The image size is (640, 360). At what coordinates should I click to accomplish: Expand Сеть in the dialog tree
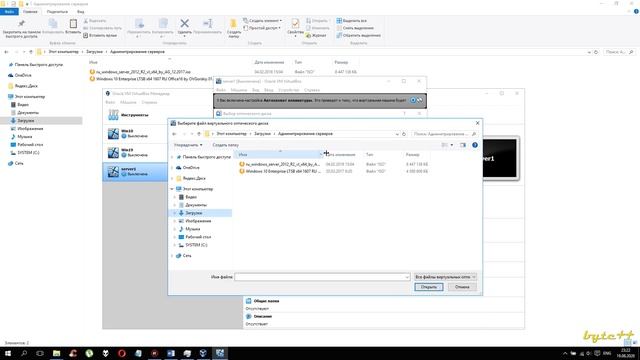tap(172, 256)
